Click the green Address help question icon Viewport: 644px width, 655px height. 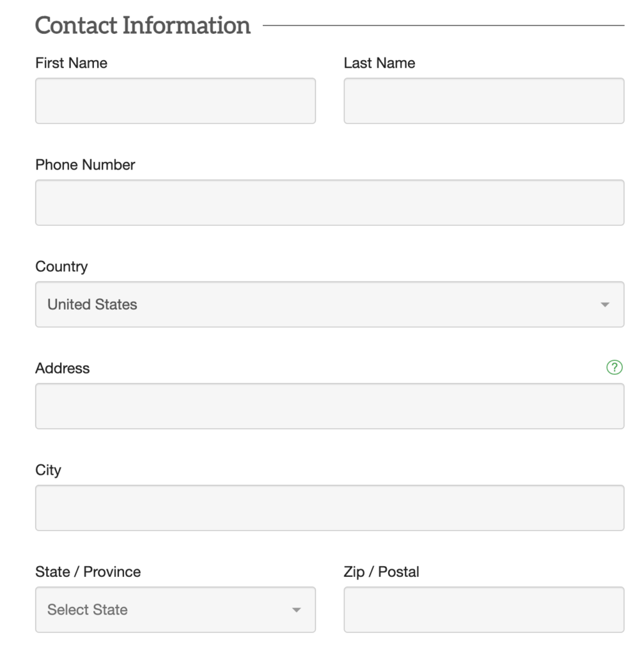tap(614, 367)
